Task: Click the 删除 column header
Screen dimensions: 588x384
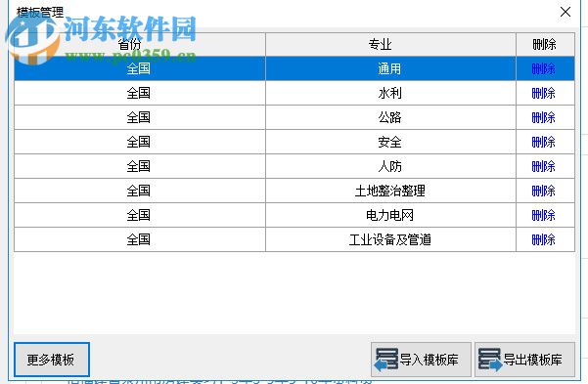Action: (x=545, y=45)
